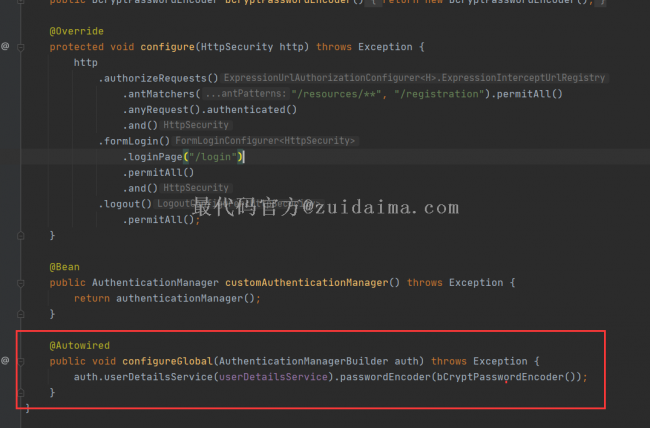Collapse the configureGlobal method fold marker
Screen dimensions: 650x428
click(20, 360)
